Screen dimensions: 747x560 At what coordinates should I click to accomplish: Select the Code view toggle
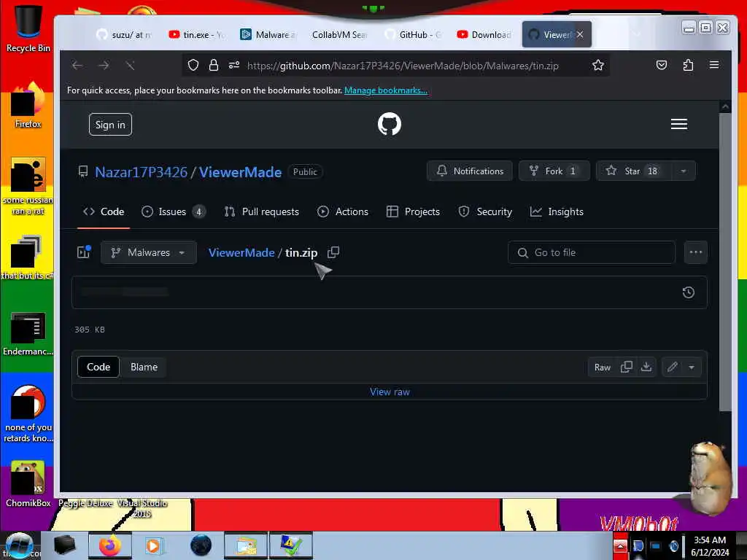[98, 367]
